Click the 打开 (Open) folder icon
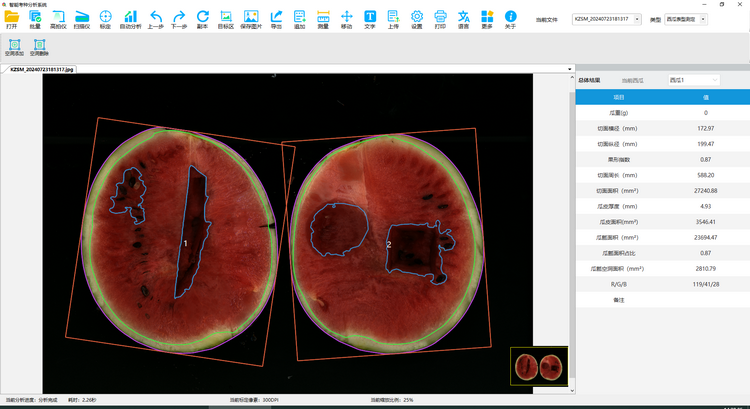Screen dimensions: 750x409 click(12, 19)
